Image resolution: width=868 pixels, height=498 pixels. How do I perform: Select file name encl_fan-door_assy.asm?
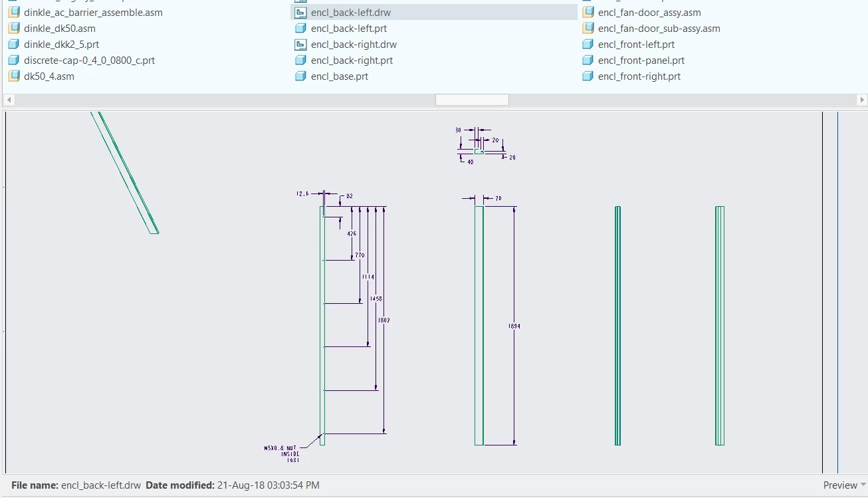click(649, 13)
